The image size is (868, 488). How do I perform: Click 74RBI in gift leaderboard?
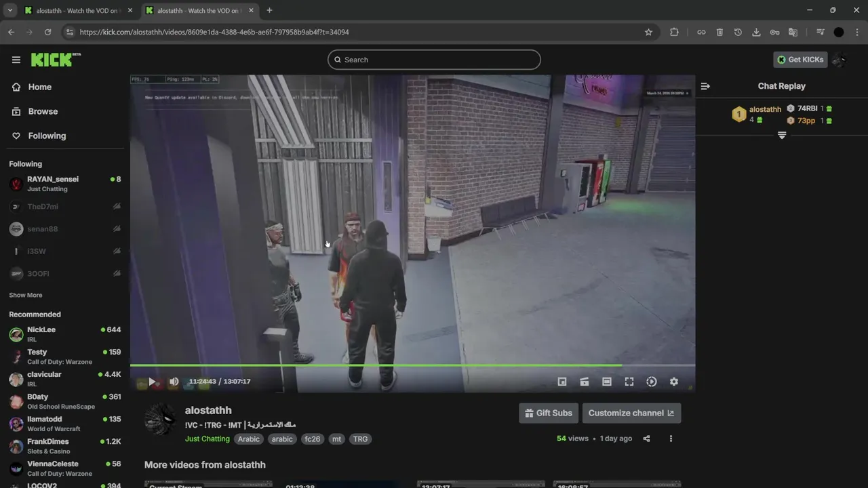pos(807,108)
